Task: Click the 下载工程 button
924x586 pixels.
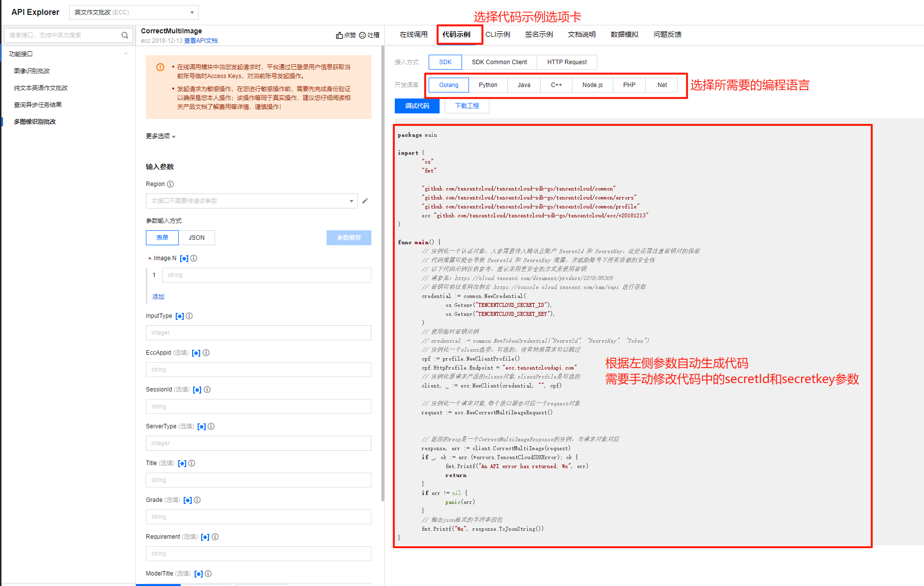Action: (x=467, y=106)
